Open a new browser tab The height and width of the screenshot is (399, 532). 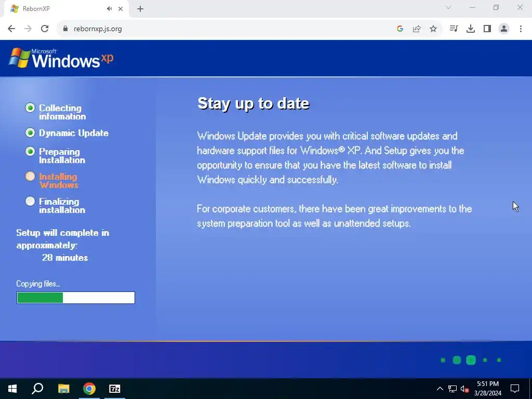140,9
